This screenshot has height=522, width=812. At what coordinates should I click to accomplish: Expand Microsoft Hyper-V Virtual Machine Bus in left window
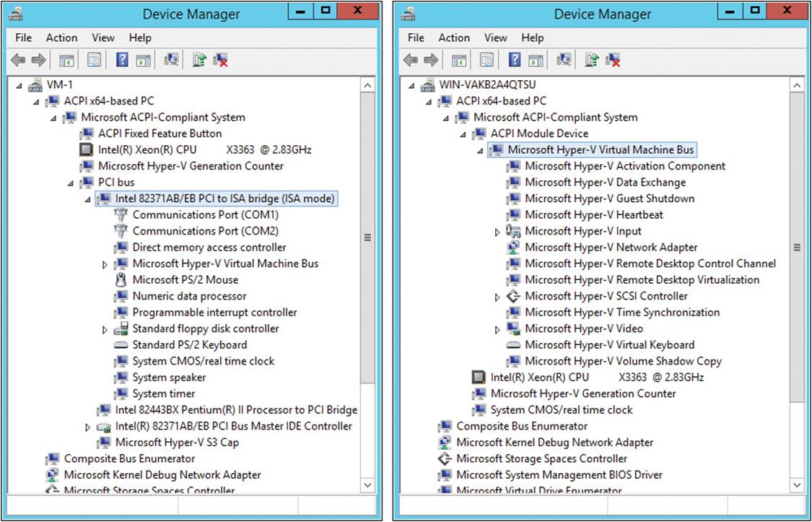[105, 265]
